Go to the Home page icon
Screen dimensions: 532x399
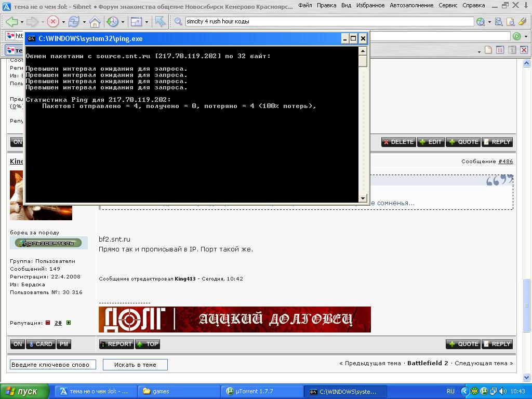(x=95, y=22)
